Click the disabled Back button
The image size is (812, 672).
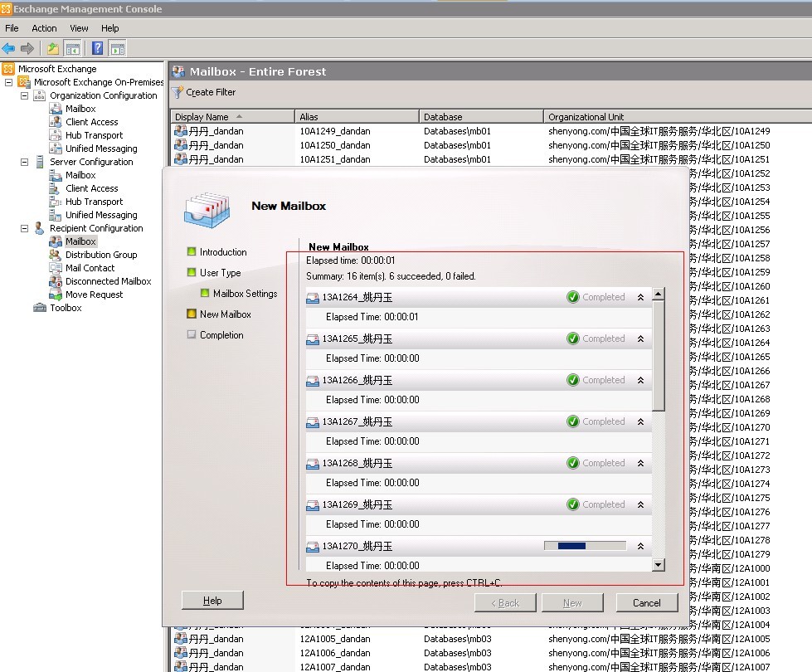point(505,603)
